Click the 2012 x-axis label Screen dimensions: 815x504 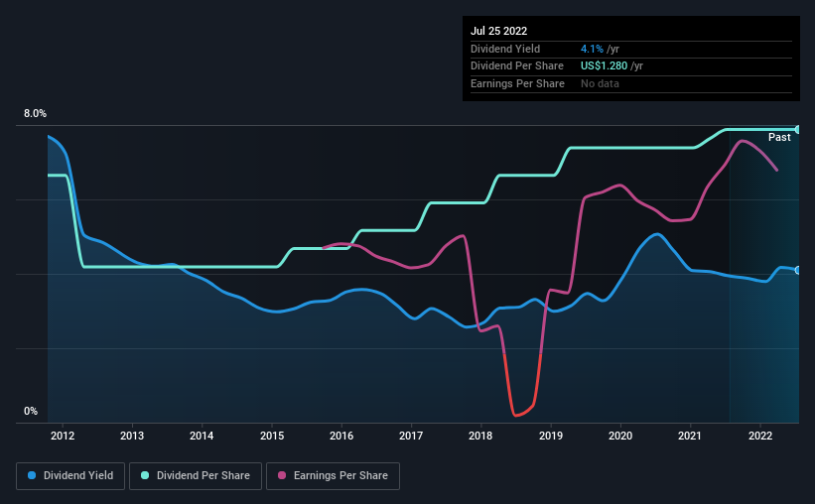click(x=63, y=436)
